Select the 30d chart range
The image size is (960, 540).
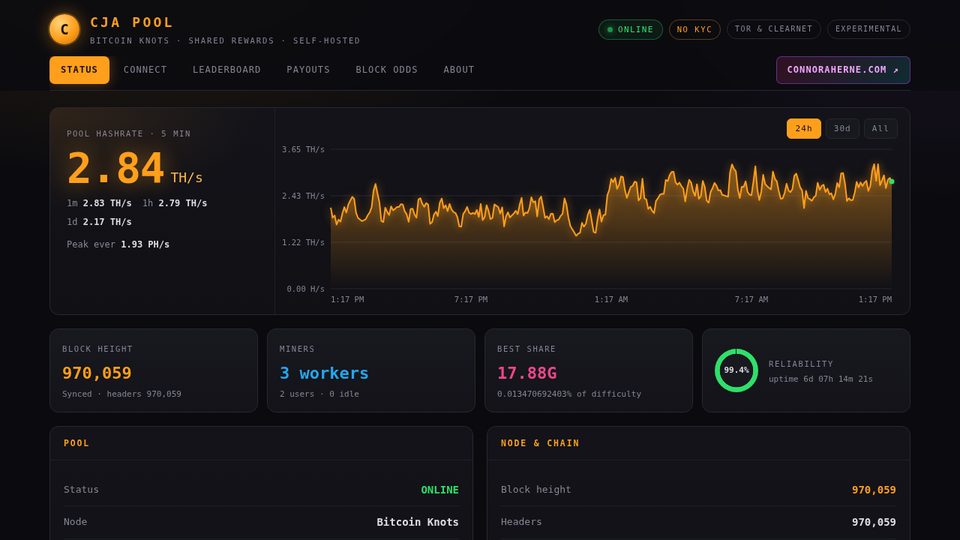(x=842, y=129)
